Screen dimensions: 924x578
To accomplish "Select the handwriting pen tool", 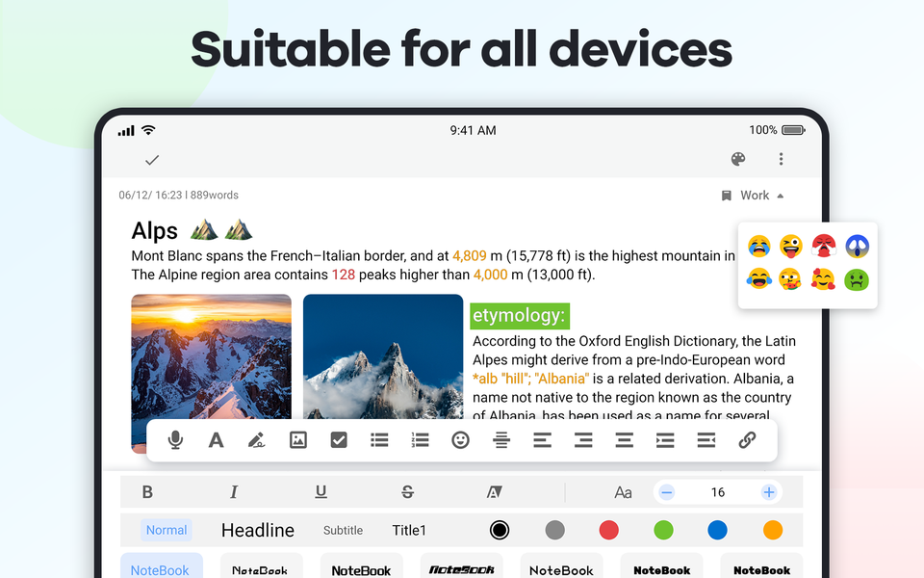I will (x=256, y=440).
